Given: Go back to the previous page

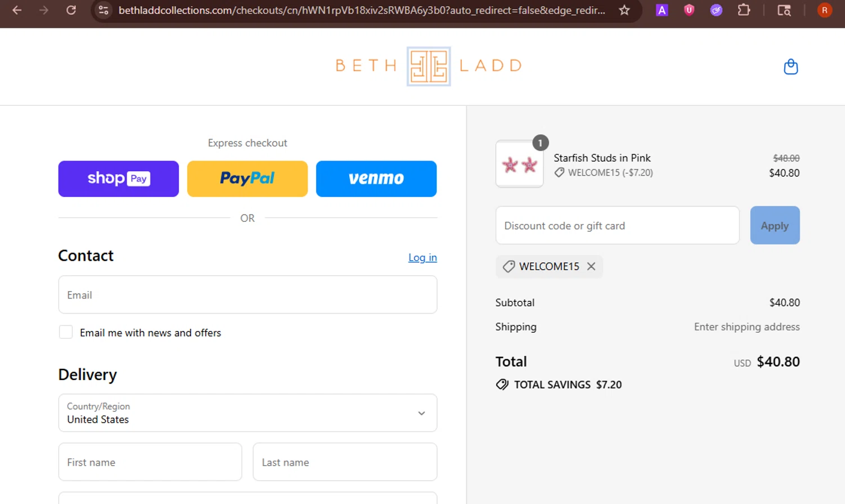Looking at the screenshot, I should click(17, 10).
